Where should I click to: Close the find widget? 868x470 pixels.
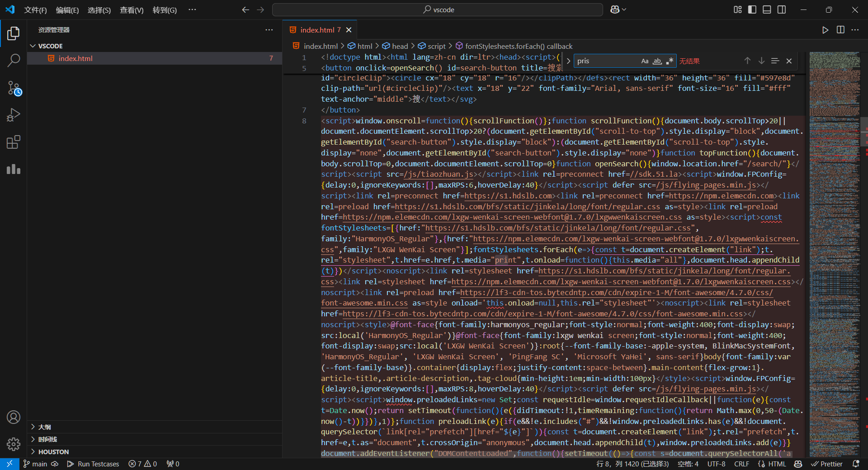[789, 61]
